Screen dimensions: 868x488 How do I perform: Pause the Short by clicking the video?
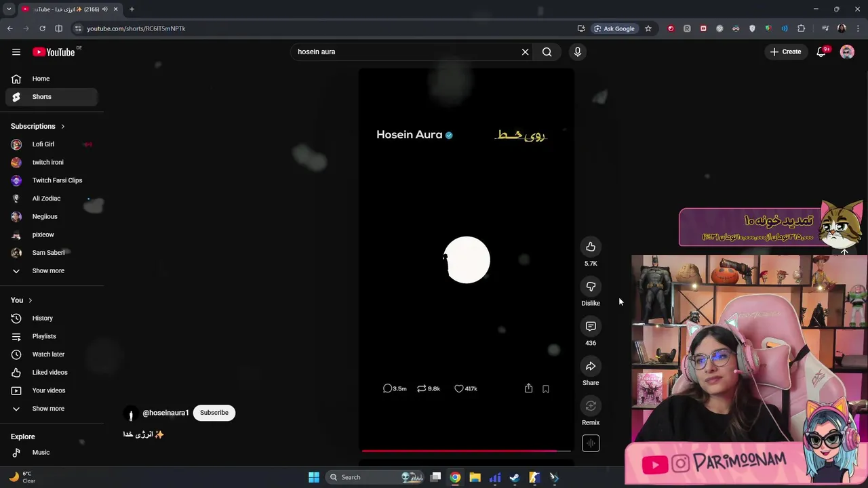coord(466,260)
